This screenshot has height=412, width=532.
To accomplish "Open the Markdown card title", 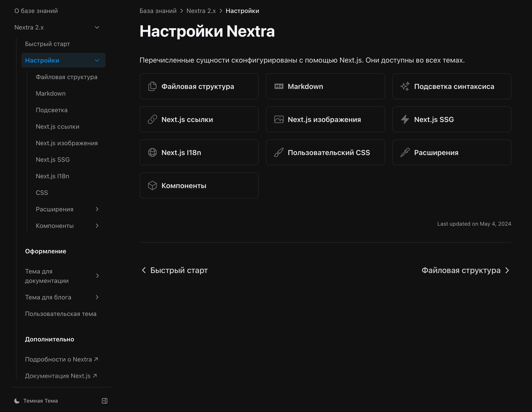I will click(305, 86).
